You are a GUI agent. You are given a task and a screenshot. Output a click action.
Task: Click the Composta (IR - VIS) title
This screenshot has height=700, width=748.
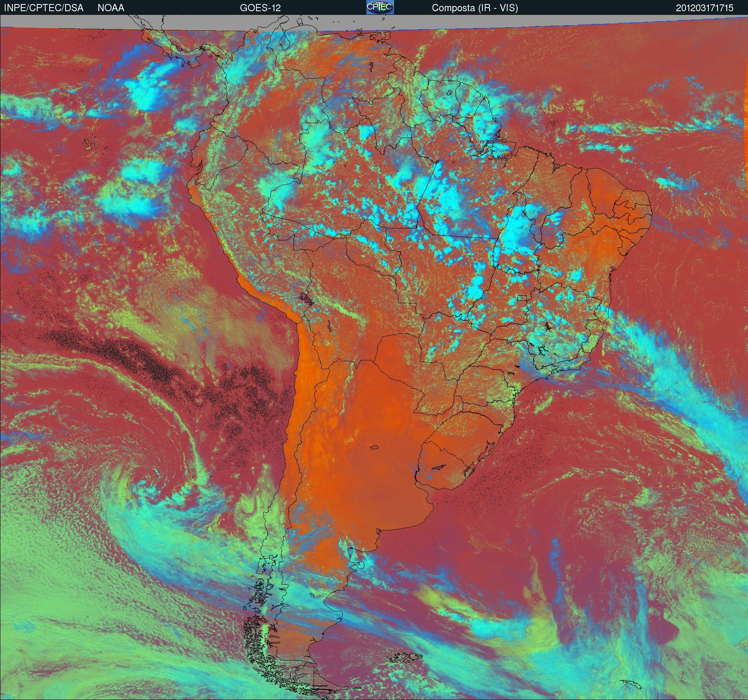click(474, 8)
